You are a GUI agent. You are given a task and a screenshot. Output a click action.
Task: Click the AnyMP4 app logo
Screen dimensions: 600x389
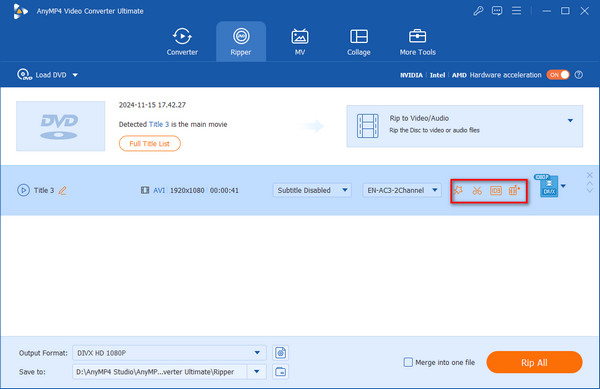[x=20, y=11]
